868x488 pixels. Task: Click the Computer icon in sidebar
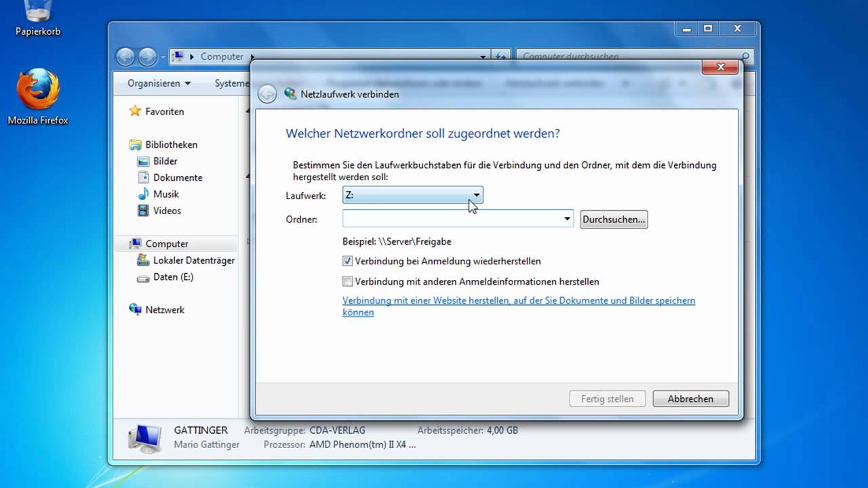point(135,244)
